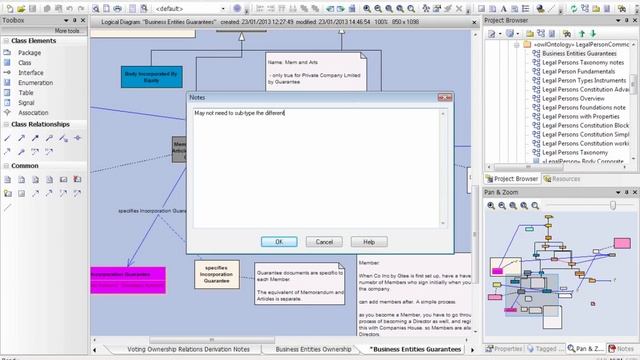This screenshot has height=360, width=640.
Task: Pick the first Class Relationships line tool
Action: click(x=7, y=138)
